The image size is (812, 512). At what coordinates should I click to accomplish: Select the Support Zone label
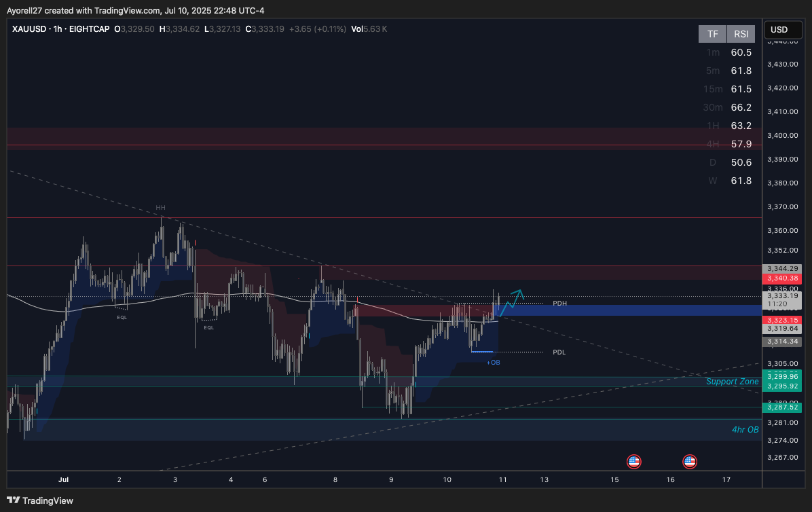733,382
